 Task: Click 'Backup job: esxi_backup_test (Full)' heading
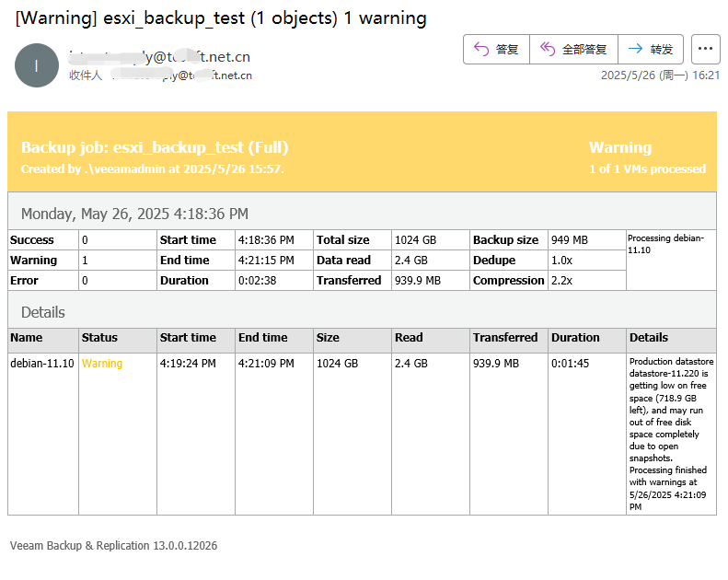click(x=155, y=147)
